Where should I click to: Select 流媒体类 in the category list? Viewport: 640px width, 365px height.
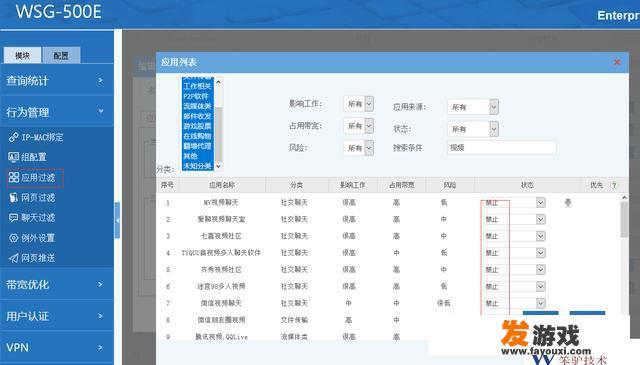(198, 106)
